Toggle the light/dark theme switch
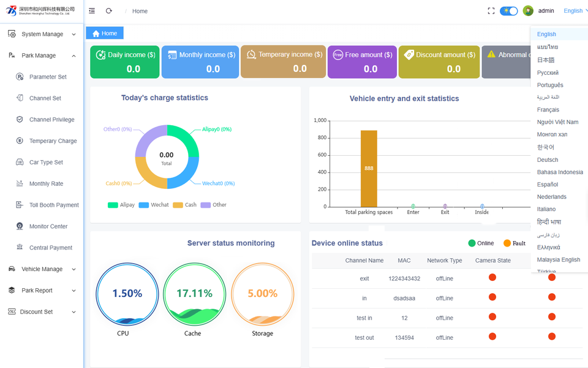Viewport: 588px width, 368px height. click(x=508, y=11)
